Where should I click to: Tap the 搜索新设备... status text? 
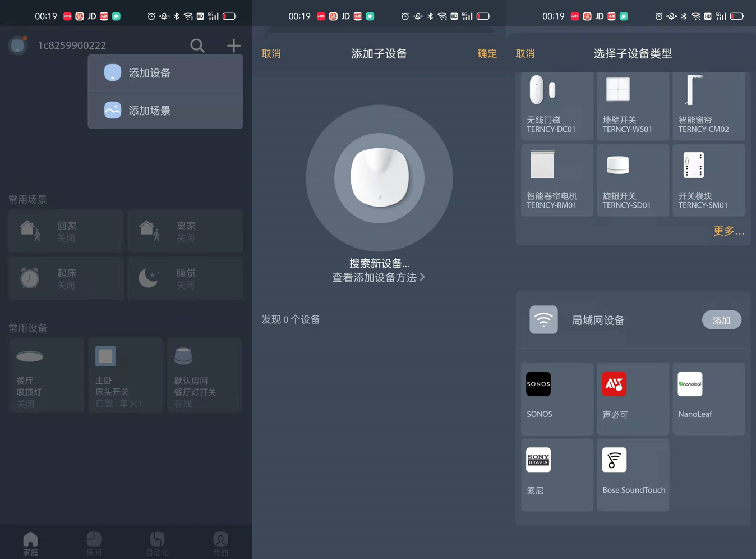point(379,264)
